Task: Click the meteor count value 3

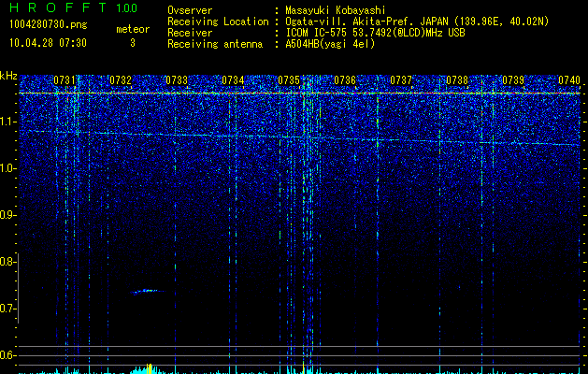Action: coord(133,43)
